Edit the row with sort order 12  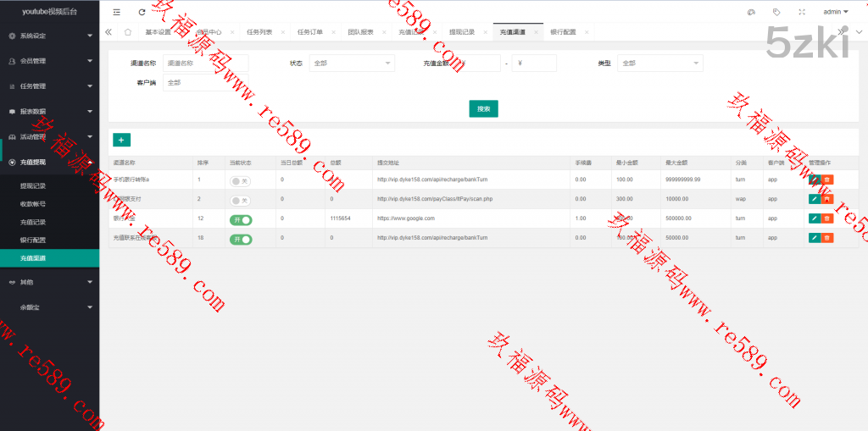pos(814,218)
